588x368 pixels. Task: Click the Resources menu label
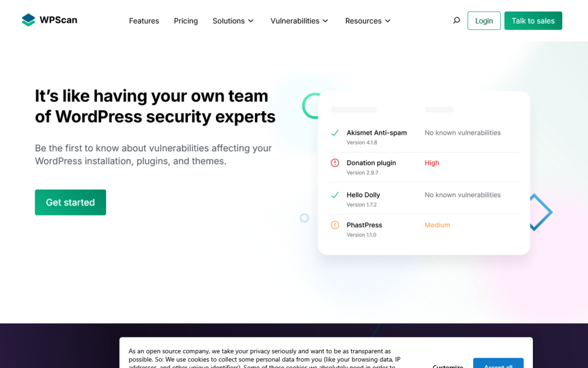point(363,21)
